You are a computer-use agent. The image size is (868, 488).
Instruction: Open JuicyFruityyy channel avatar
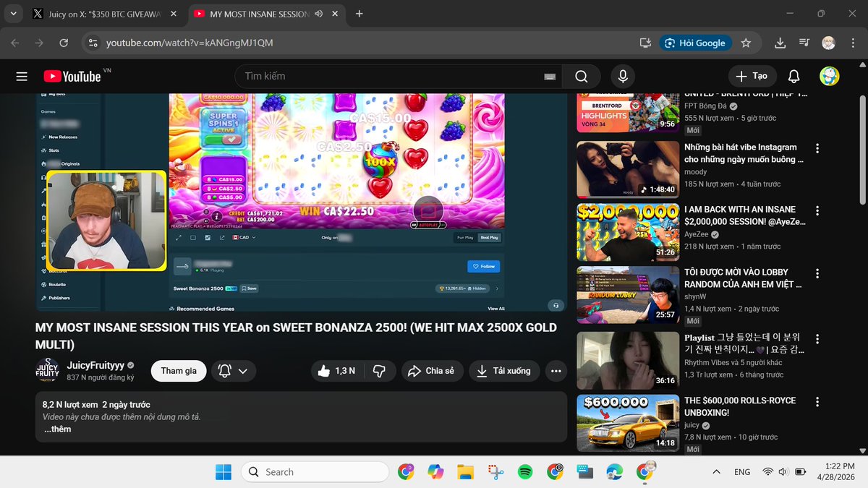(48, 371)
